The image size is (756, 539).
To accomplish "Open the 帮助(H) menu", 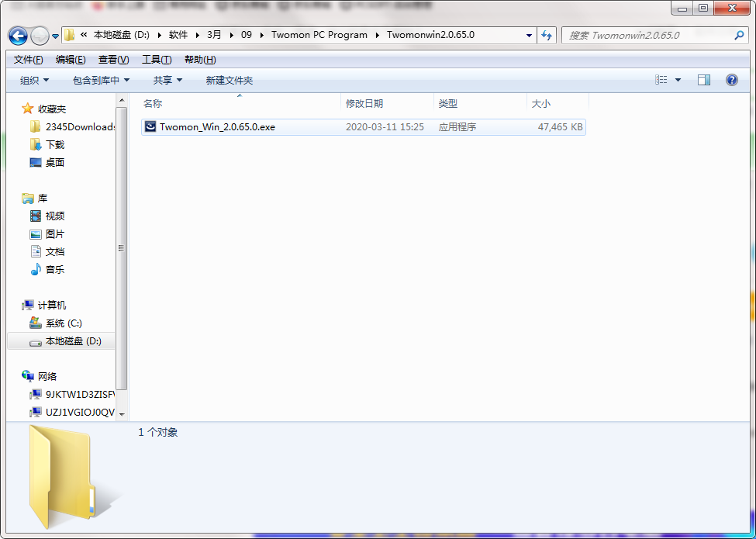I will click(x=200, y=59).
